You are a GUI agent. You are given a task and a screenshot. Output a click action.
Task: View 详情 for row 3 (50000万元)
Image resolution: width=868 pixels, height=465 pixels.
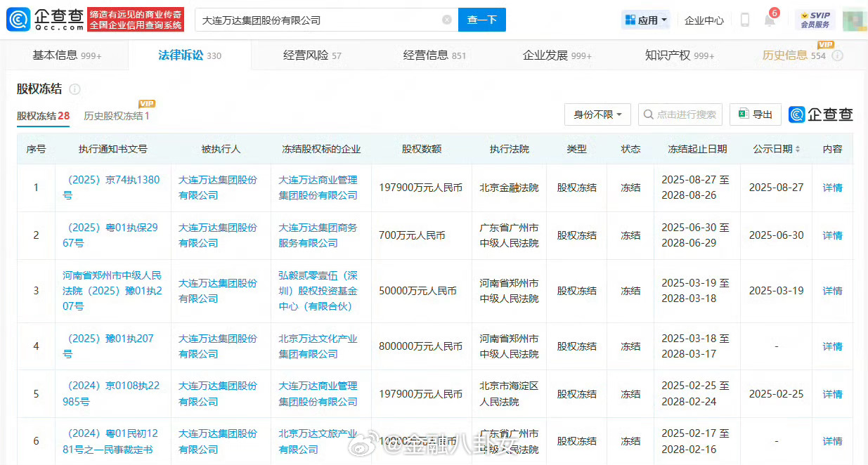[x=833, y=291]
